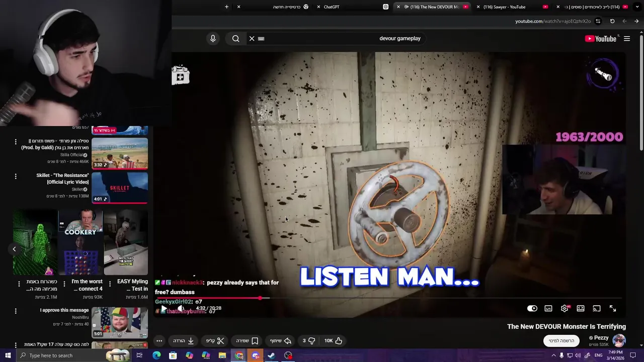Open the YouTube hamburger guide menu
Image resolution: width=644 pixels, height=362 pixels.
pos(627,39)
